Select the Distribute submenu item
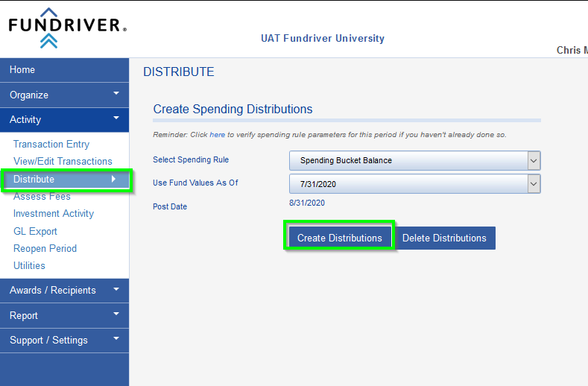 66,180
